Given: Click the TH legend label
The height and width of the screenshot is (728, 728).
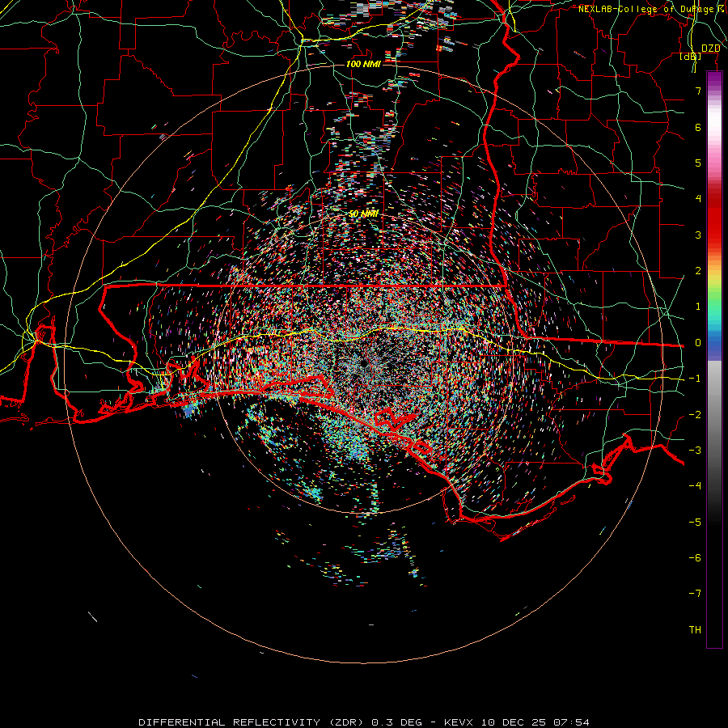Looking at the screenshot, I should [695, 630].
